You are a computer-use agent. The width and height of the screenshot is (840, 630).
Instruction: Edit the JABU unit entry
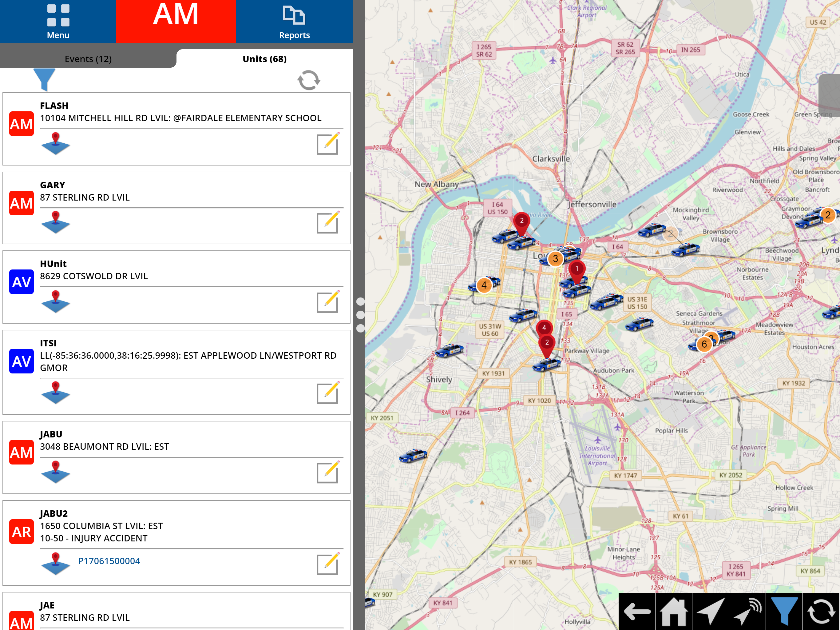(328, 472)
